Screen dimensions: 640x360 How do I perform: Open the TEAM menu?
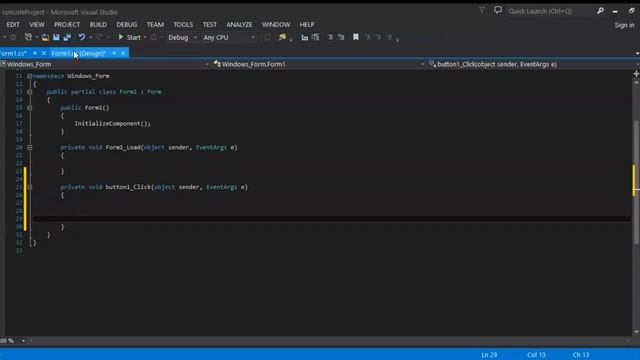coord(155,24)
